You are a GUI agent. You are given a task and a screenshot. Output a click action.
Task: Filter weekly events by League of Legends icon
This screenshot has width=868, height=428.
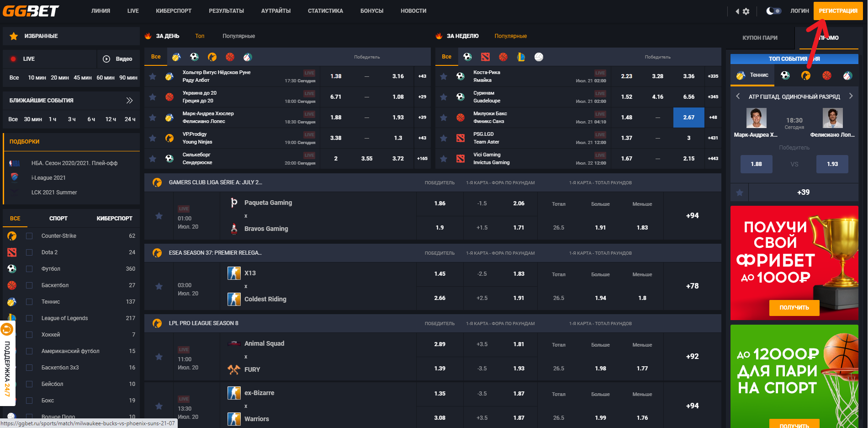[x=521, y=57]
